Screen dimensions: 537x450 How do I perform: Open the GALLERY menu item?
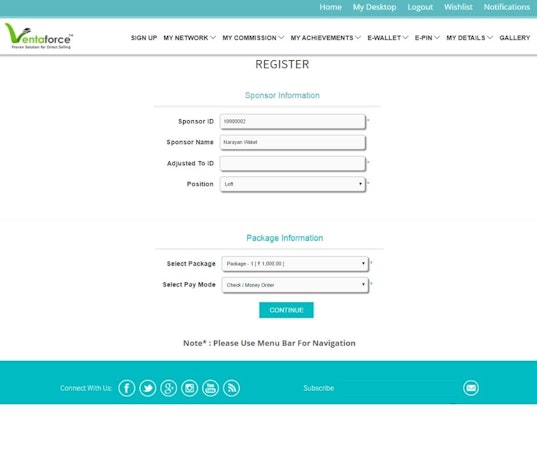[x=515, y=38]
